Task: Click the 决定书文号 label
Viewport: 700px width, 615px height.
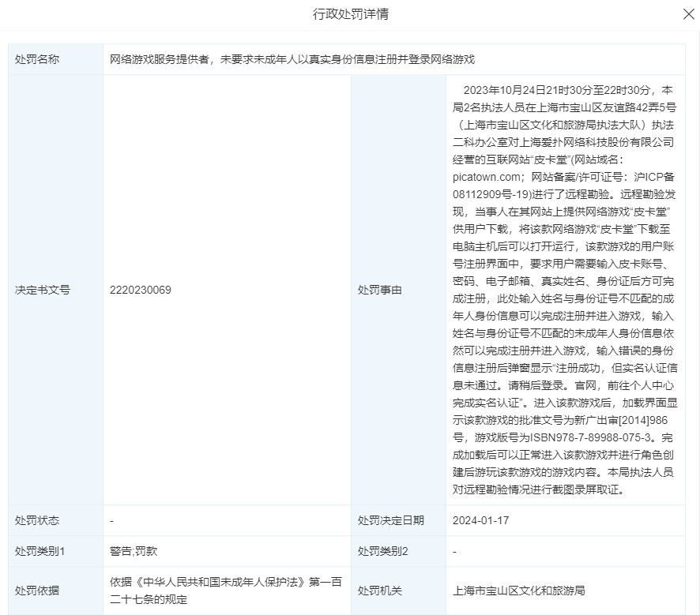Action: (43, 290)
